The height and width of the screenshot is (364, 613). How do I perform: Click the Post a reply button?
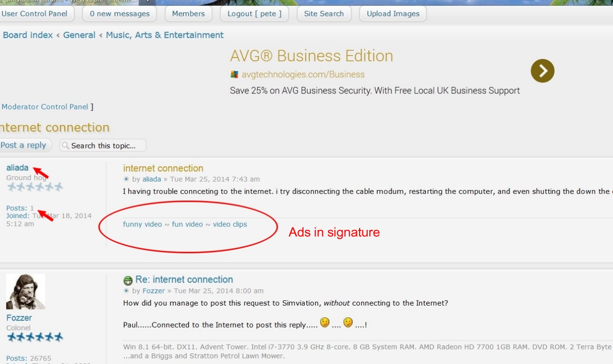coord(25,145)
